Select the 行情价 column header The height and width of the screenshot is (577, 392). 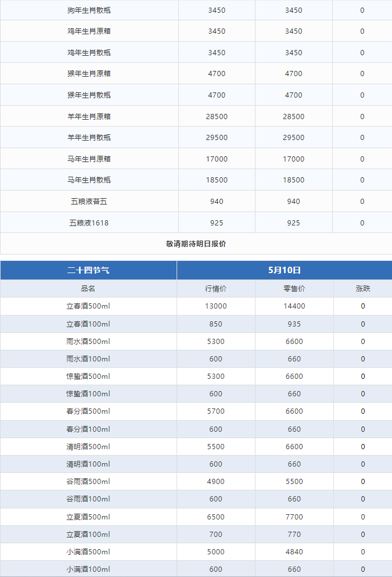(216, 289)
